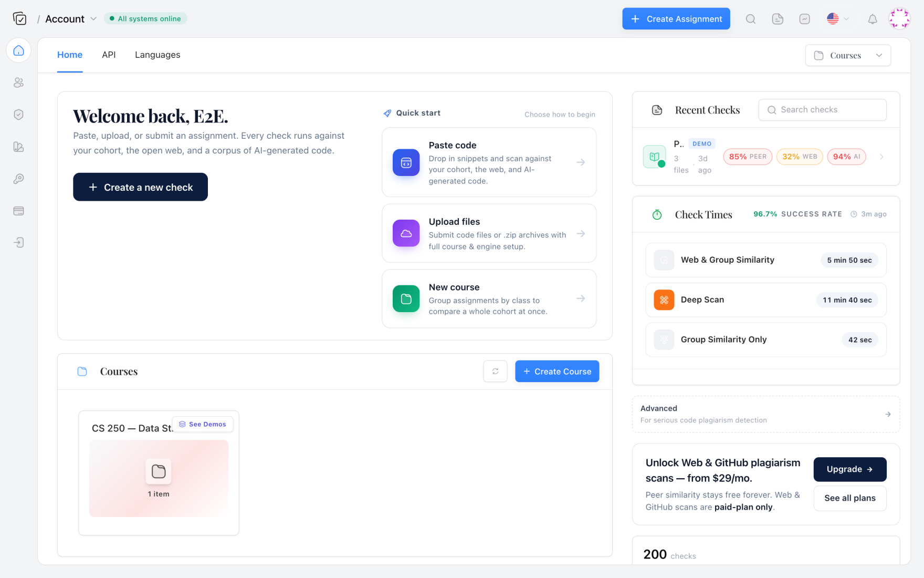Open the API key sidebar icon
The width and height of the screenshot is (924, 578).
(19, 179)
